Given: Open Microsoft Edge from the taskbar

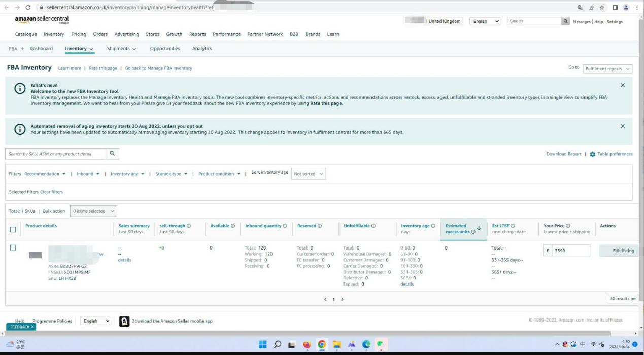Looking at the screenshot, I should (365, 345).
